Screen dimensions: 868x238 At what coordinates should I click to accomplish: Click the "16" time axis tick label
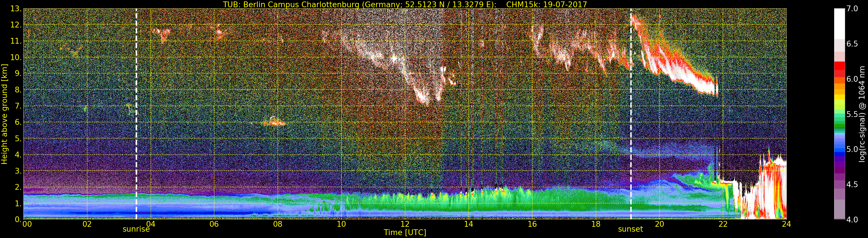click(x=532, y=224)
